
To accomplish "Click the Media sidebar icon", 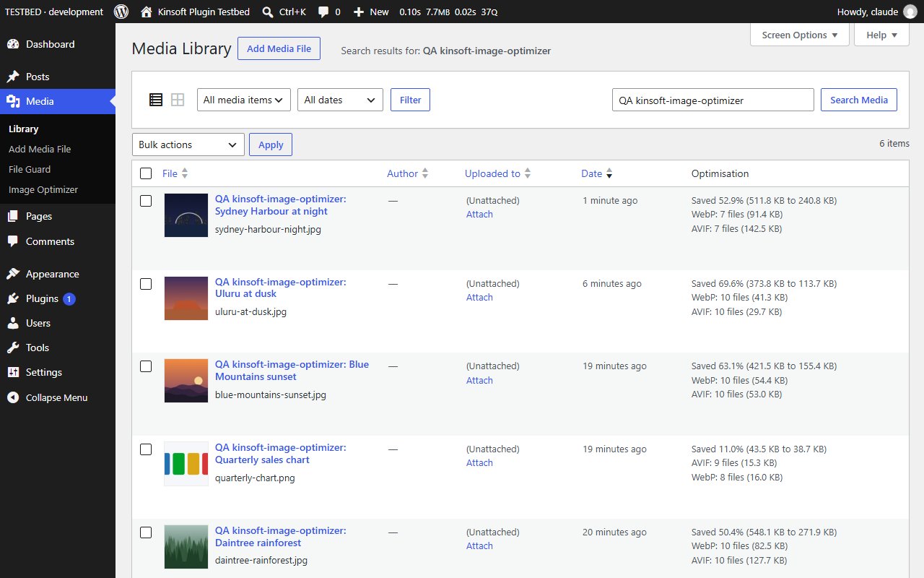I will tap(13, 101).
